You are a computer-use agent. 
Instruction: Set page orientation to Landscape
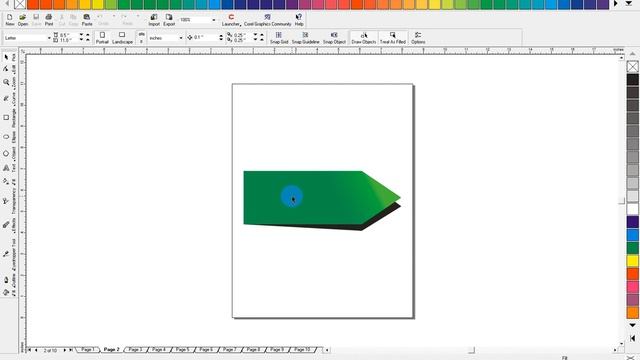pyautogui.click(x=122, y=38)
